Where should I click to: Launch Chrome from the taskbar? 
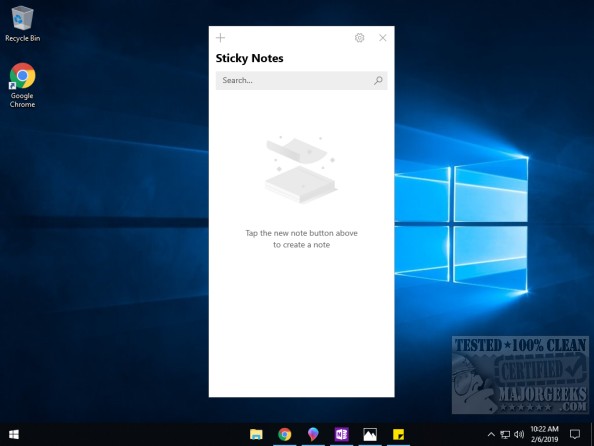[x=284, y=434]
